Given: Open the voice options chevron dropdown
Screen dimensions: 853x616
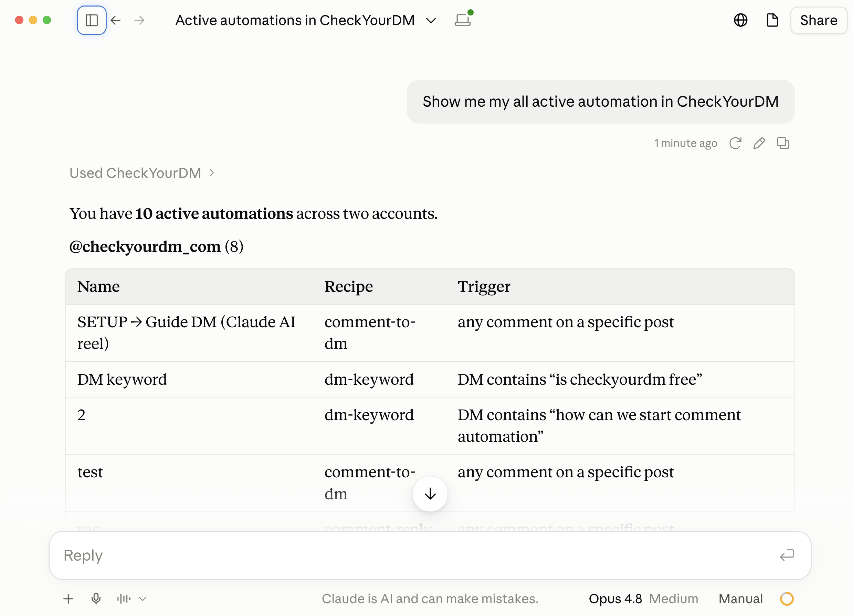Looking at the screenshot, I should [x=143, y=599].
